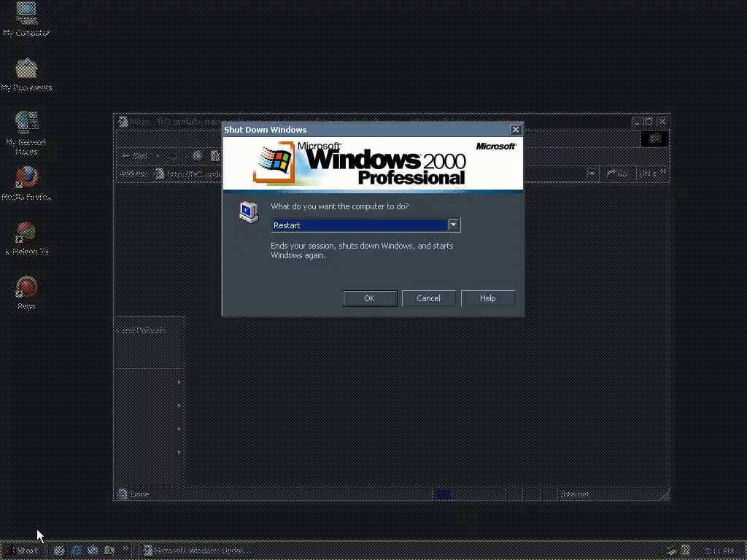Click OK in the Shut Down Windows dialog
The image size is (747, 560).
(370, 298)
